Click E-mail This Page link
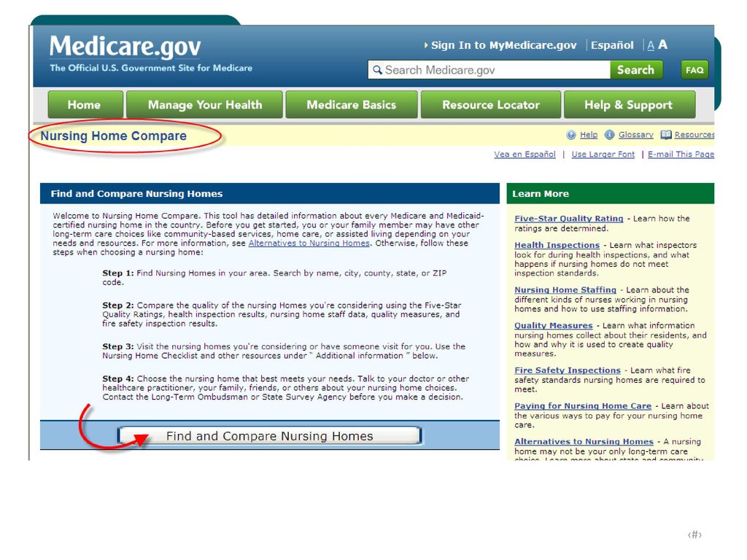This screenshot has height=560, width=747. [x=681, y=155]
